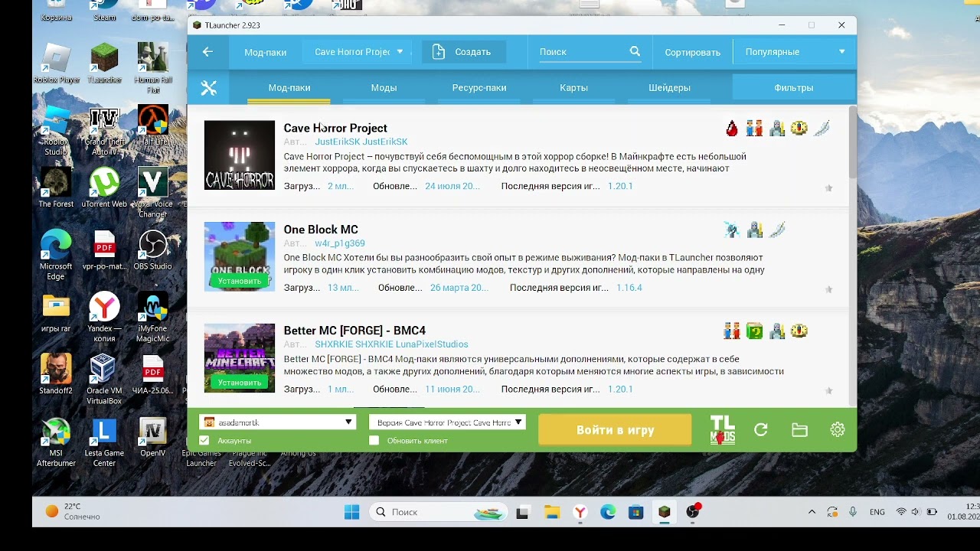Open Grand Theft Auto IV desktop icon
Image resolution: width=980 pixels, height=551 pixels.
click(x=104, y=132)
